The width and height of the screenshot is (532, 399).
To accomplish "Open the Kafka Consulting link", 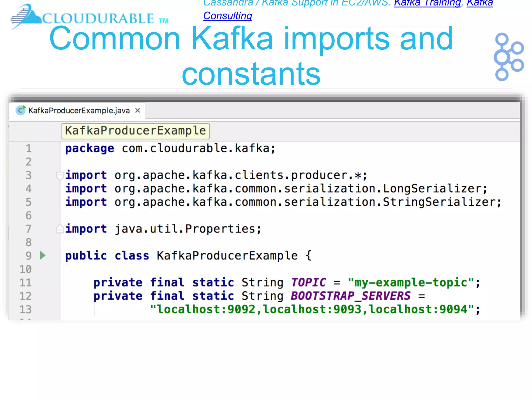I will point(227,16).
